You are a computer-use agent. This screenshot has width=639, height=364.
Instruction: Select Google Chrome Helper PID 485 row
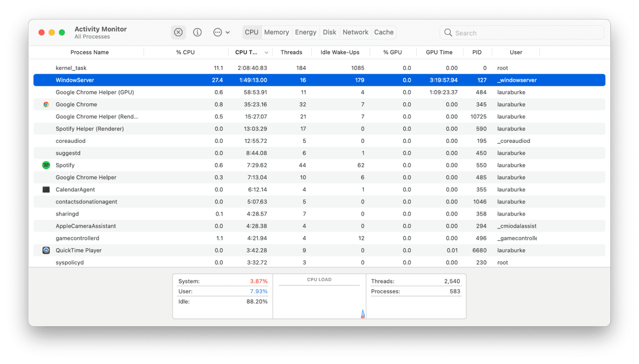(319, 177)
